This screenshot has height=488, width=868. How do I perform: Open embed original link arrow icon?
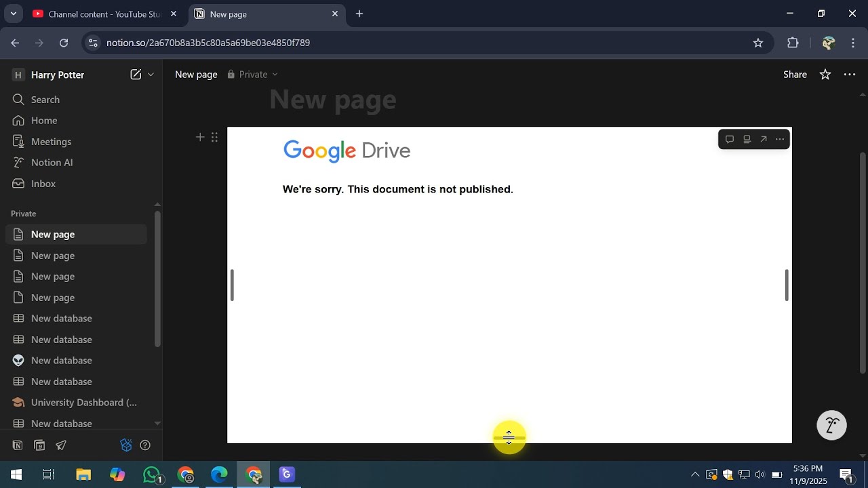[x=764, y=140]
